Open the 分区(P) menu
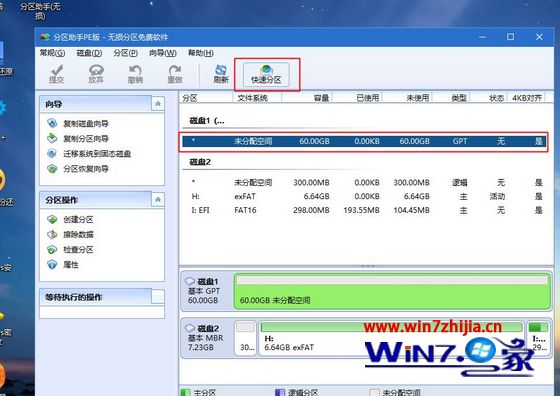 (125, 53)
